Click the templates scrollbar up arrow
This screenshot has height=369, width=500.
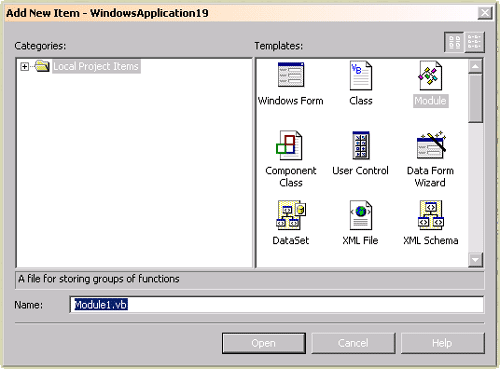475,66
